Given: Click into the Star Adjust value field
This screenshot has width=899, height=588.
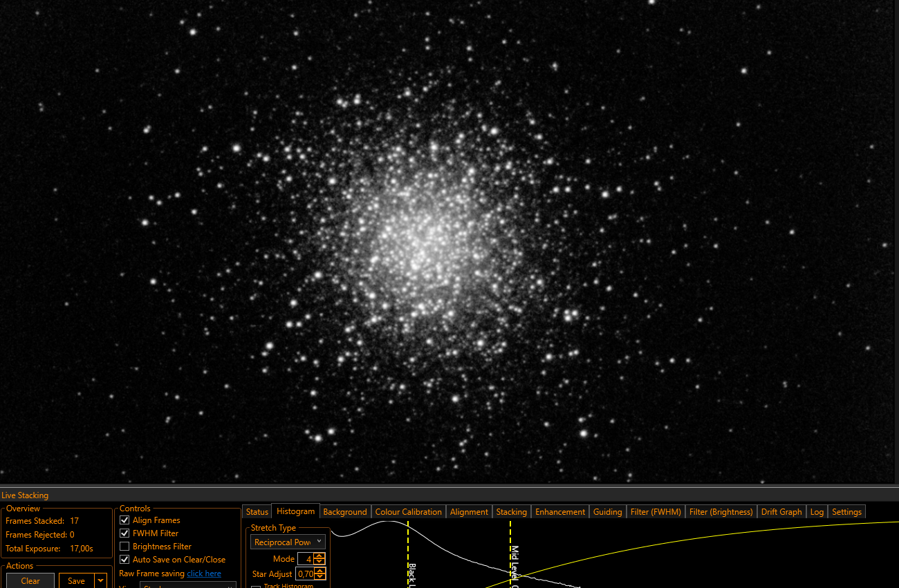Looking at the screenshot, I should click(x=305, y=573).
